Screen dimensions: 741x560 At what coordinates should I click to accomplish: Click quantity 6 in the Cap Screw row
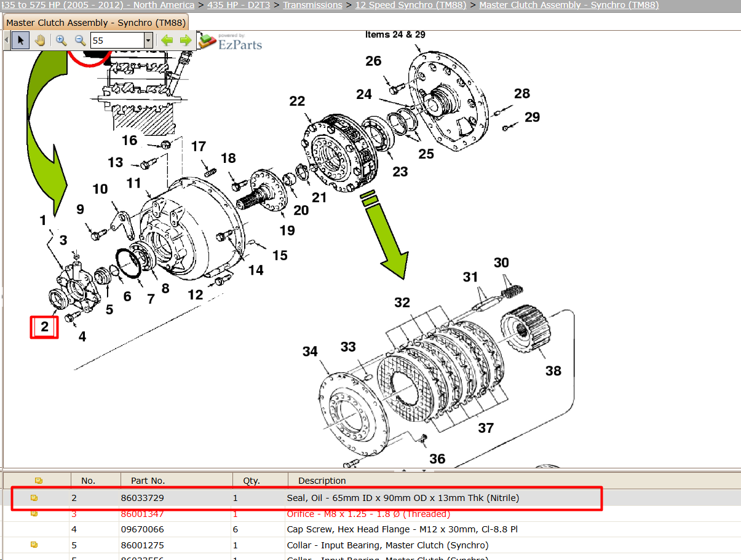pos(235,529)
